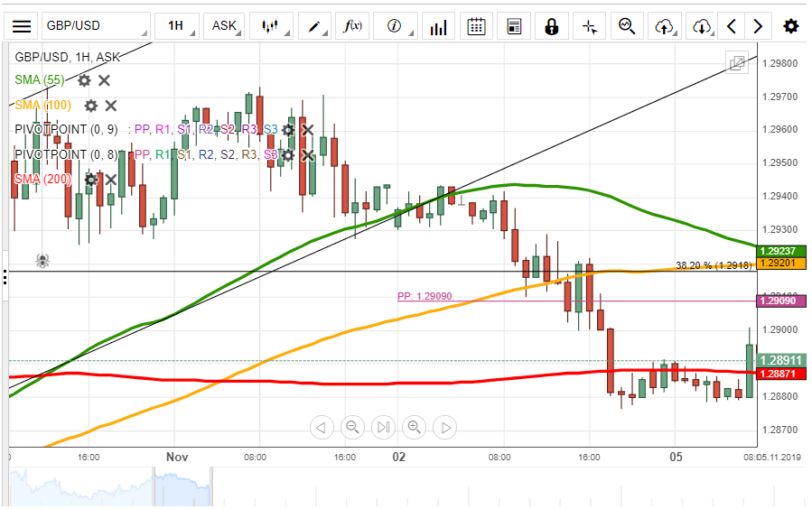Click the zoom out button below chart
The width and height of the screenshot is (812, 509).
(352, 427)
